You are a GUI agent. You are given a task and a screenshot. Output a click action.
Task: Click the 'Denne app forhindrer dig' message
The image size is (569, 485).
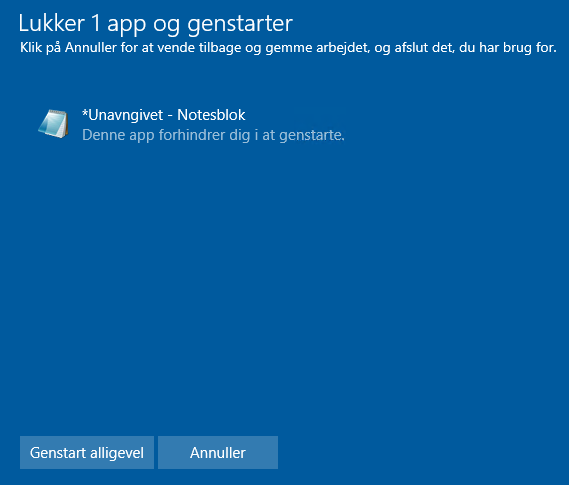(213, 135)
